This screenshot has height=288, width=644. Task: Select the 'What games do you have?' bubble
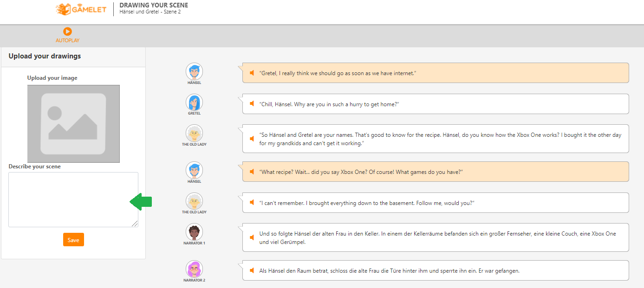point(436,172)
